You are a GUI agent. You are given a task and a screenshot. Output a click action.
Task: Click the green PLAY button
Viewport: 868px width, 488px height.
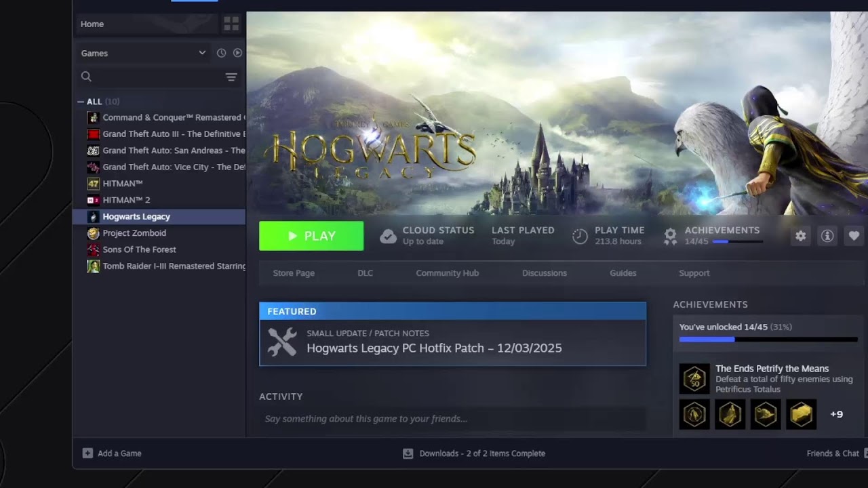click(311, 236)
